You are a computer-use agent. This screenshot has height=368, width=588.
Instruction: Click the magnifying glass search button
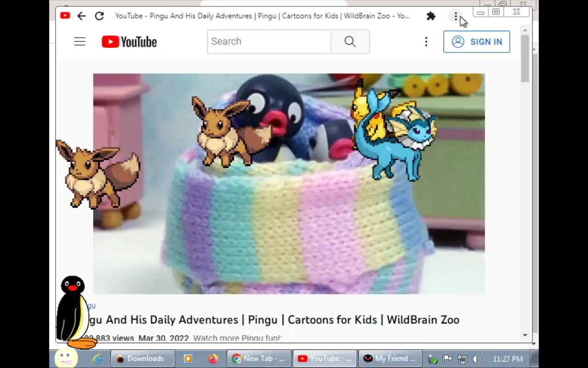click(350, 41)
